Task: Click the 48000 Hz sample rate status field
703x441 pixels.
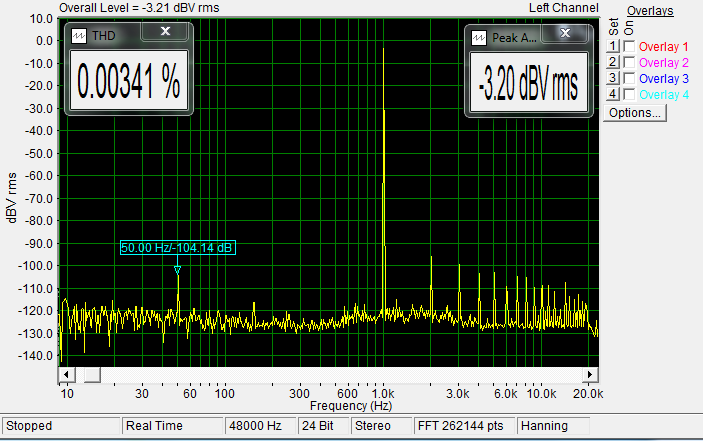Action: click(261, 426)
